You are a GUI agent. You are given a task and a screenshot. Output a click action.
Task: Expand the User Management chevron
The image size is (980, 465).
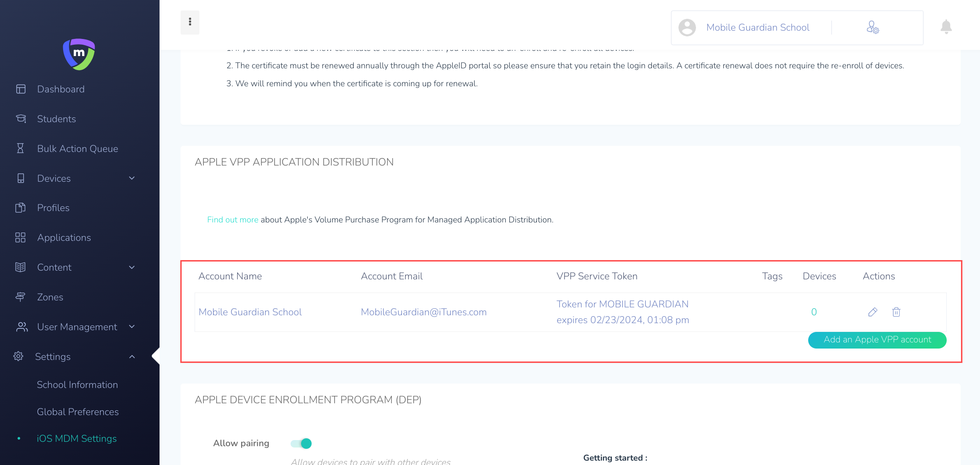[x=132, y=327]
